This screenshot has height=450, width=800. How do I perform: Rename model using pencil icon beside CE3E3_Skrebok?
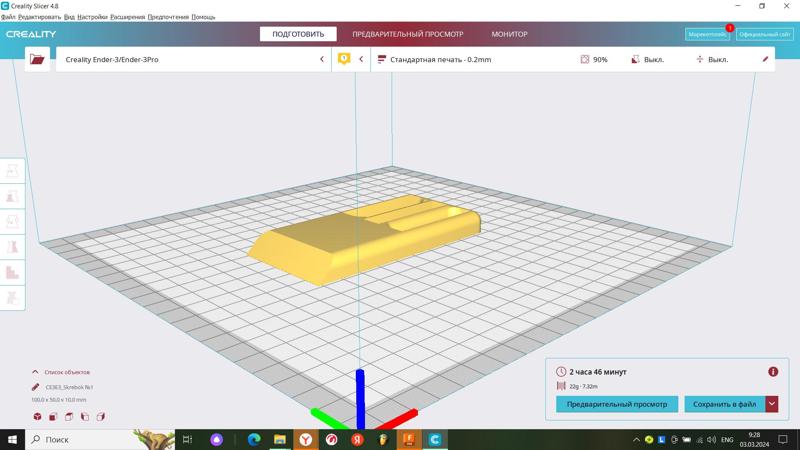pyautogui.click(x=35, y=387)
